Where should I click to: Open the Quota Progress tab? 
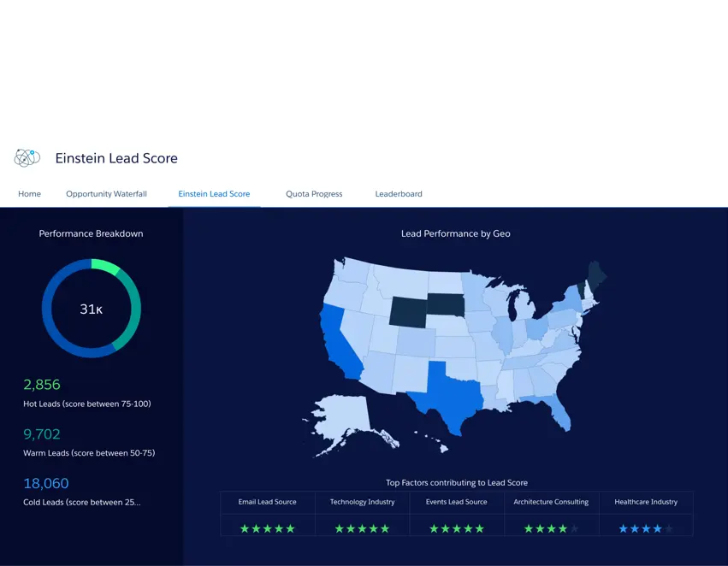coord(314,194)
